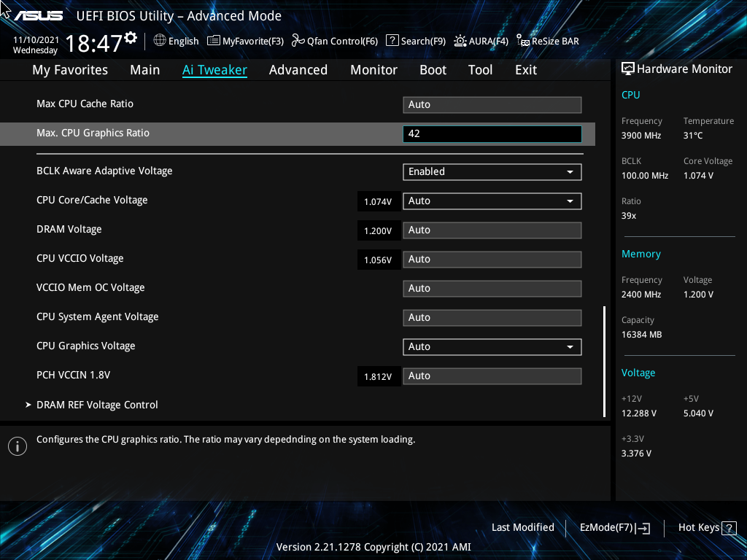Click the info icon in the help panel

click(x=18, y=446)
